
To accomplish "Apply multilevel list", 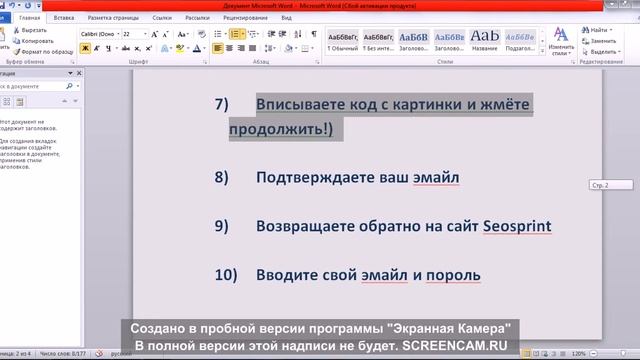I will 252,34.
